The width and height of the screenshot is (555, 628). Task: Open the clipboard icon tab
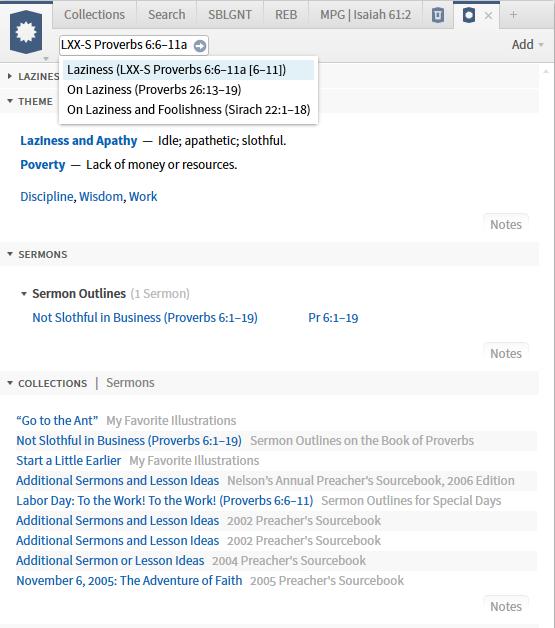pos(438,15)
